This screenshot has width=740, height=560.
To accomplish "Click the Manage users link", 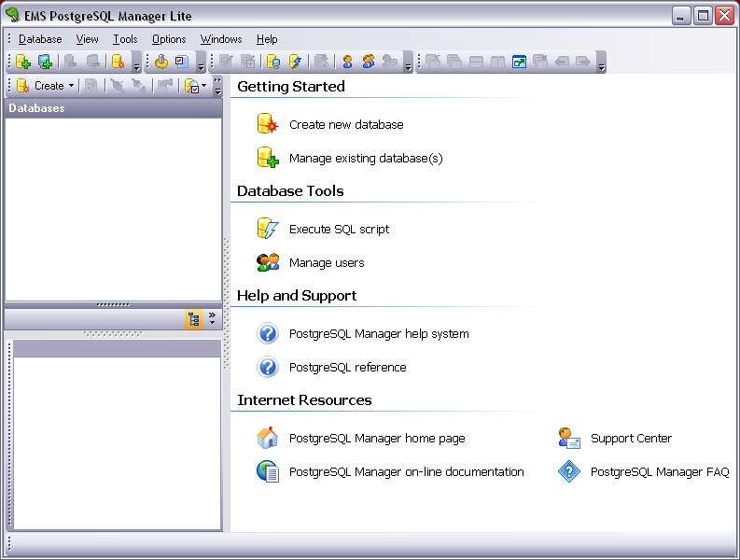I will (327, 262).
